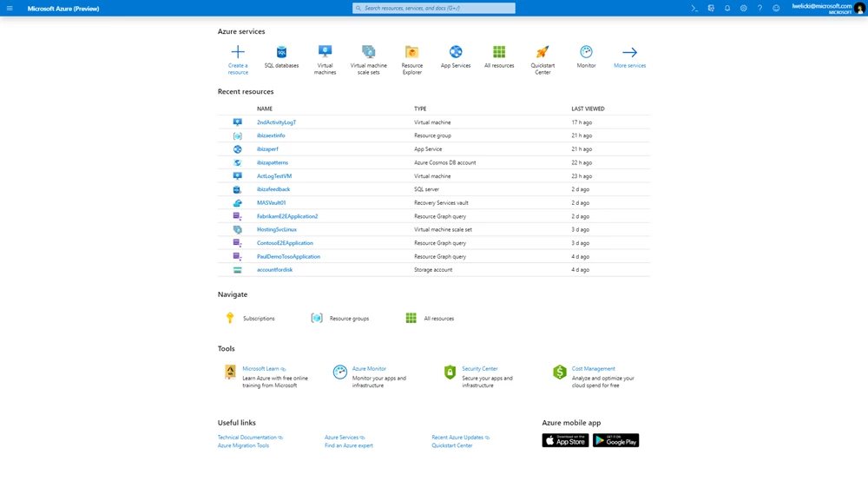Open App Services icon
The image size is (868, 488).
[456, 52]
